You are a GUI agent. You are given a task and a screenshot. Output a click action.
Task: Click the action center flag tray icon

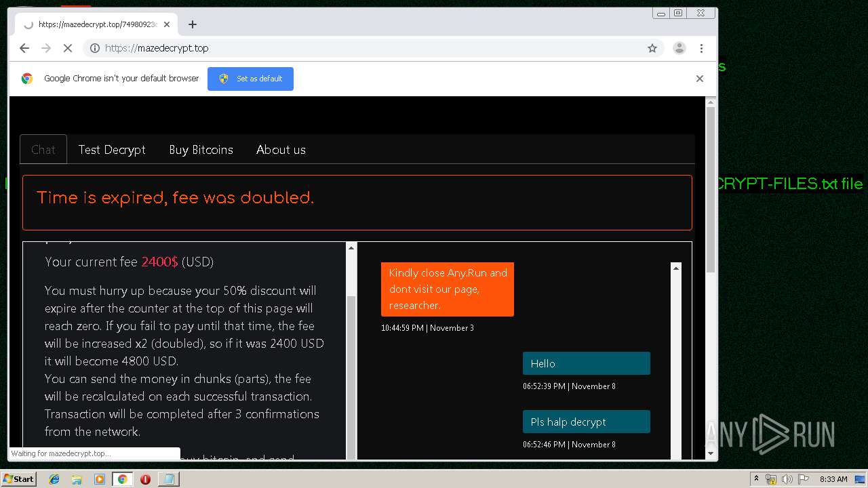click(x=803, y=479)
